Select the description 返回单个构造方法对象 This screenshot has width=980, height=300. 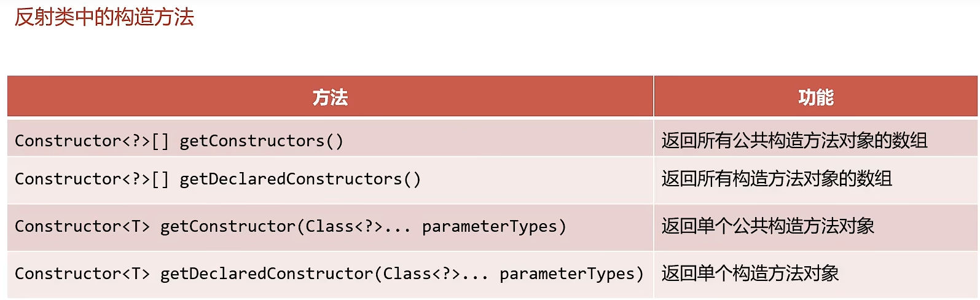pos(750,274)
